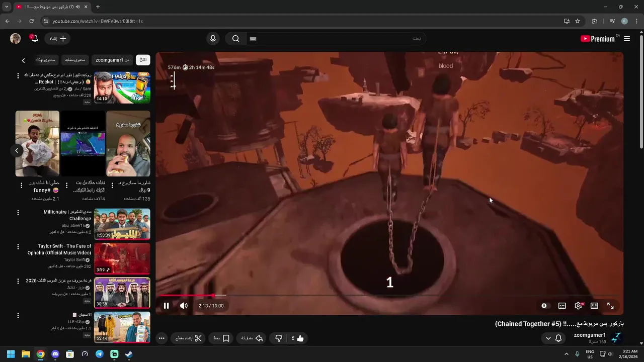The height and width of the screenshot is (362, 644).
Task: Pause the video with the pause button
Action: 166,306
